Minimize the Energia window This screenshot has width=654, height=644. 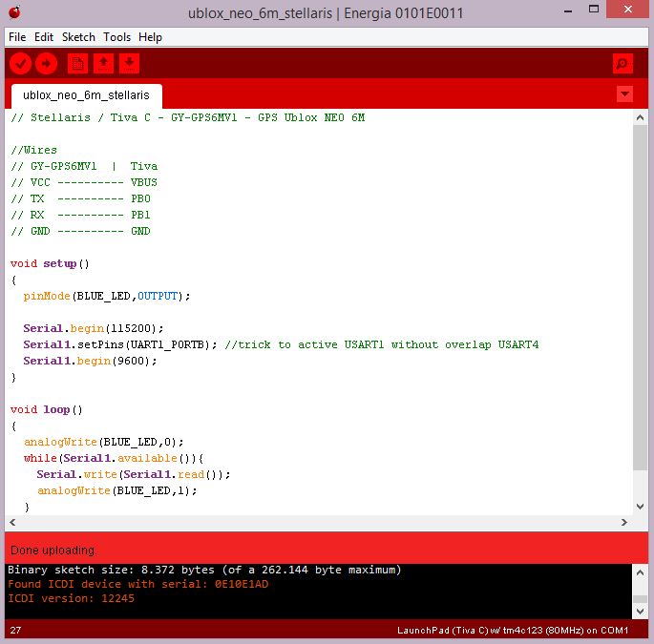[568, 10]
